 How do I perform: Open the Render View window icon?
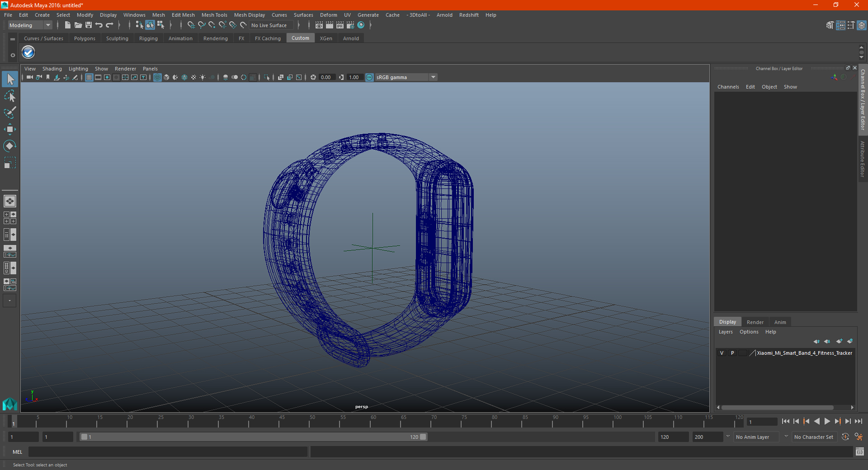click(319, 25)
